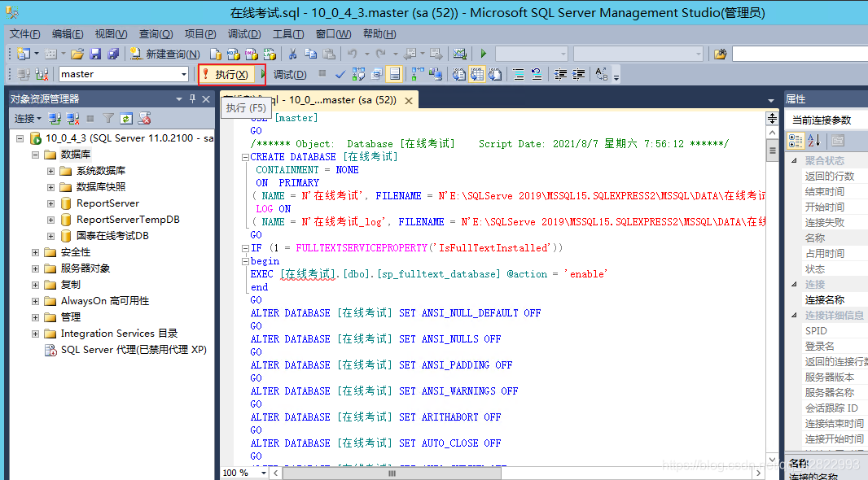Expand the 国泰在线考试DB database node
This screenshot has width=868, height=480.
tap(51, 236)
